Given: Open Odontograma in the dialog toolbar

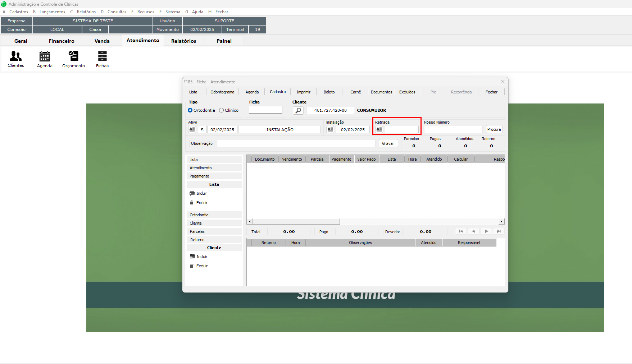Looking at the screenshot, I should click(x=222, y=92).
